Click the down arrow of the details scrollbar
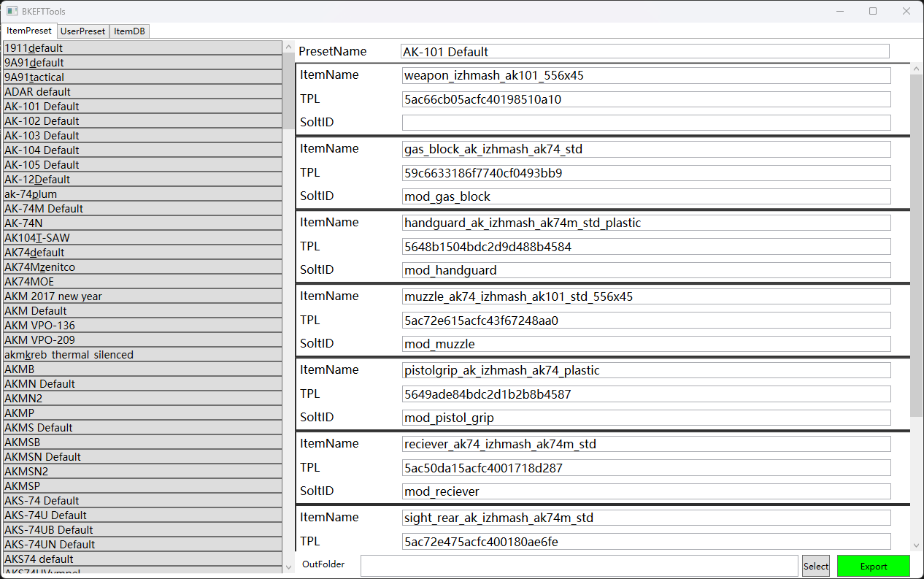 point(917,545)
